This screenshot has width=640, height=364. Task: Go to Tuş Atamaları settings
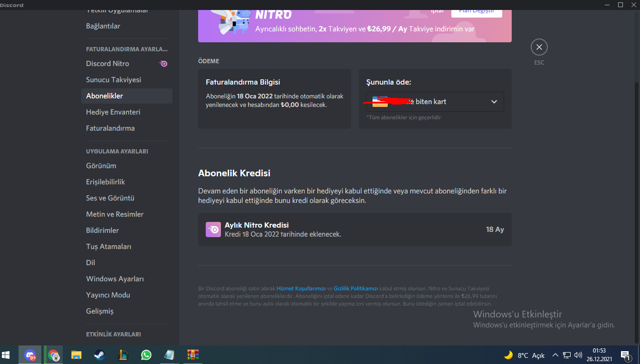coord(127,247)
